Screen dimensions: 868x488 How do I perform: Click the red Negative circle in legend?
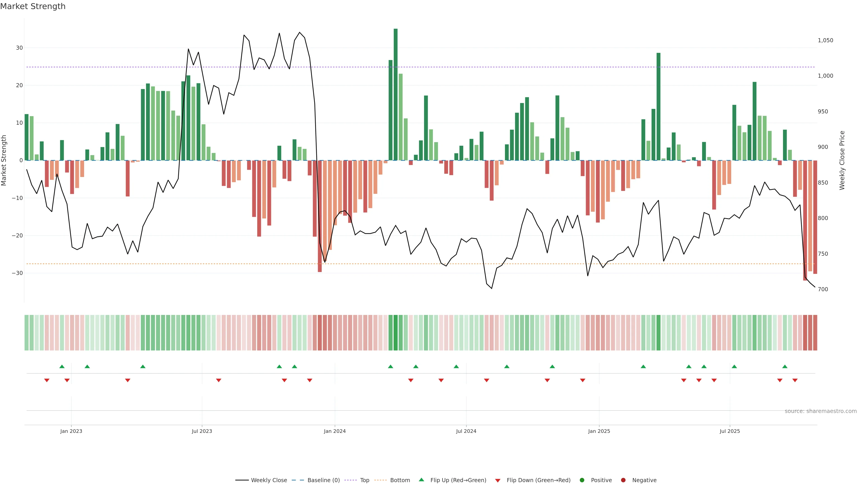(623, 480)
